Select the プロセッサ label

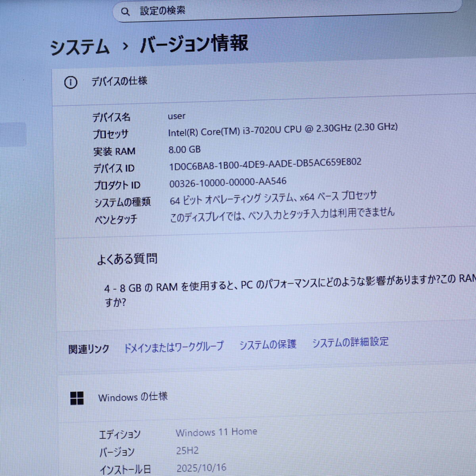tap(111, 134)
